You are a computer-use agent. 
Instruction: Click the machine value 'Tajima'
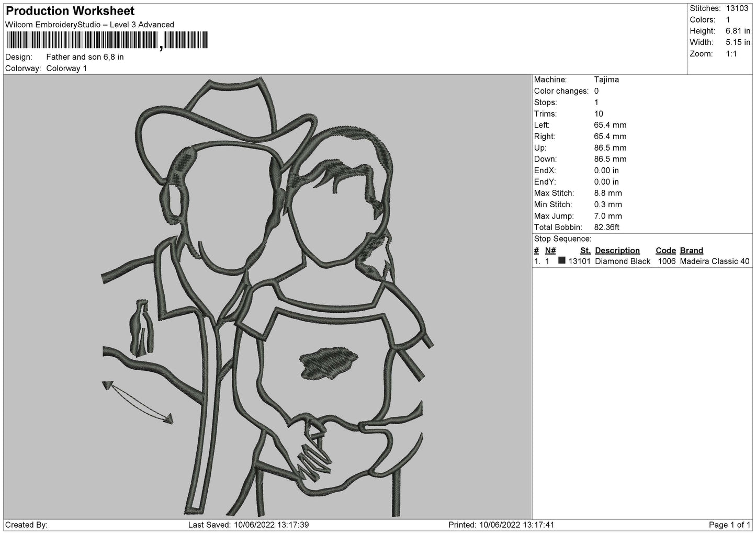606,79
